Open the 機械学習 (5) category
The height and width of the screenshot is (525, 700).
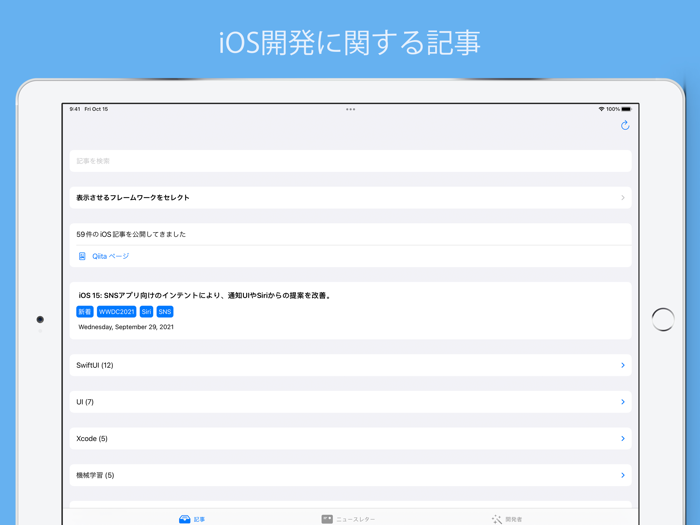click(x=350, y=475)
